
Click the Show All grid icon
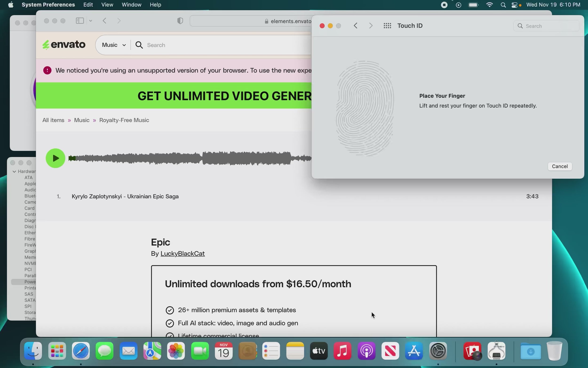click(x=387, y=26)
